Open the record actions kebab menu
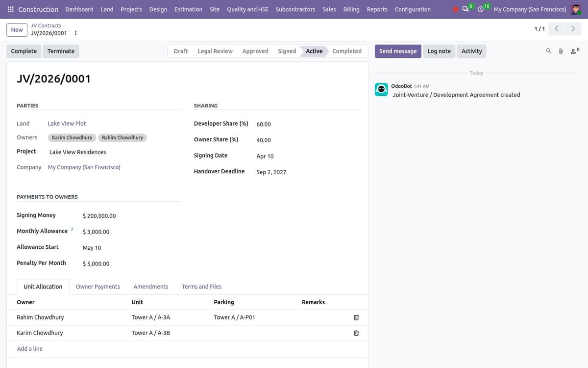Screen dimensions: 588x368 click(75, 33)
